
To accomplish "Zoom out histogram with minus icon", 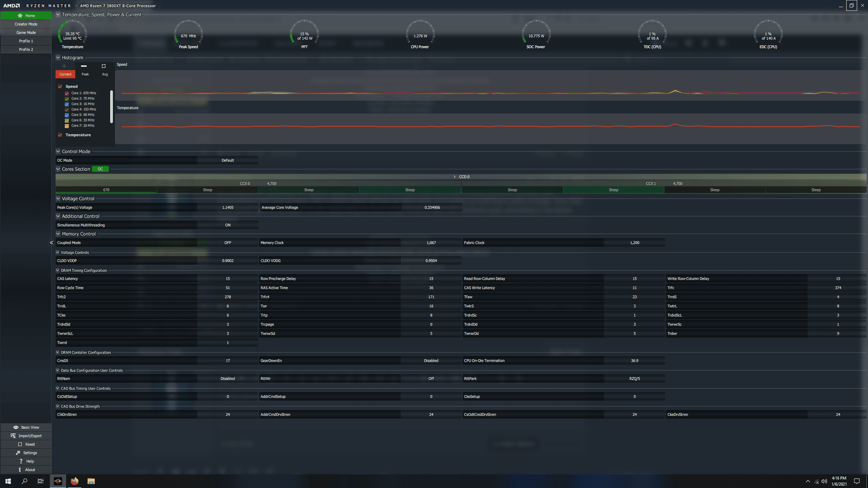I will pos(84,66).
